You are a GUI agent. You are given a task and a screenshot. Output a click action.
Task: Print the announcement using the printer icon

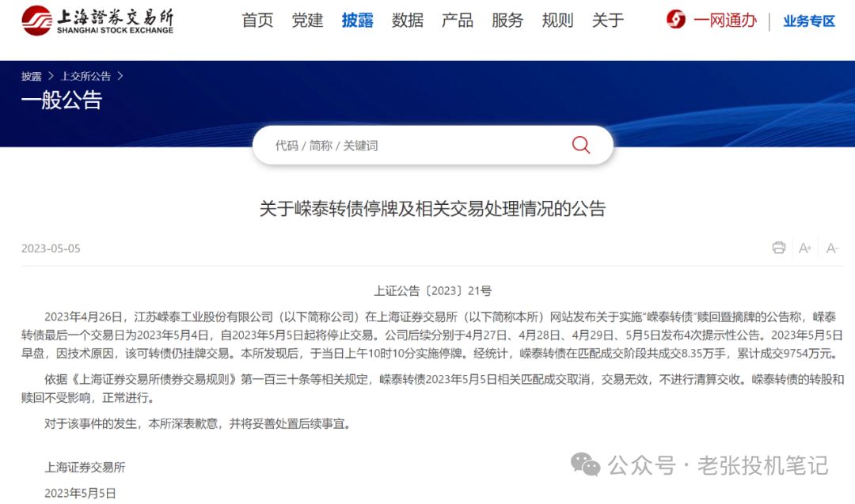779,248
